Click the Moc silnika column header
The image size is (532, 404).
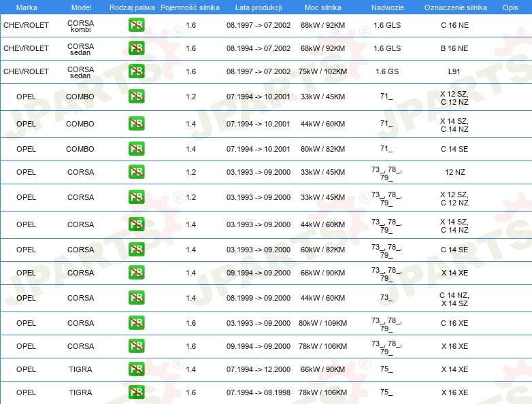point(323,7)
